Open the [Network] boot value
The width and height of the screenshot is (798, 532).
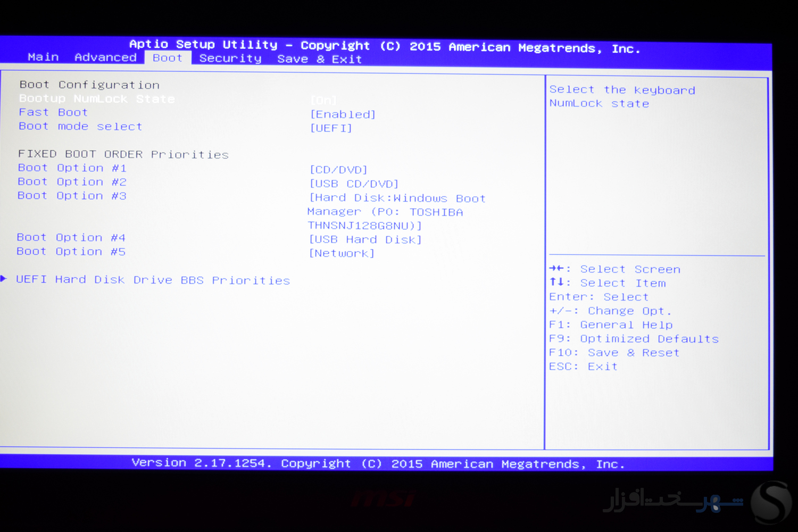click(x=342, y=253)
